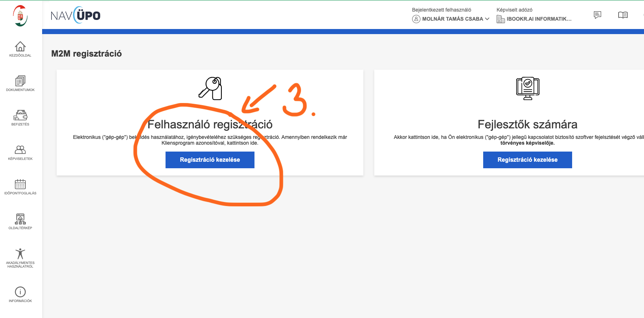Open the messages speech bubble icon
This screenshot has height=318, width=644.
(597, 15)
